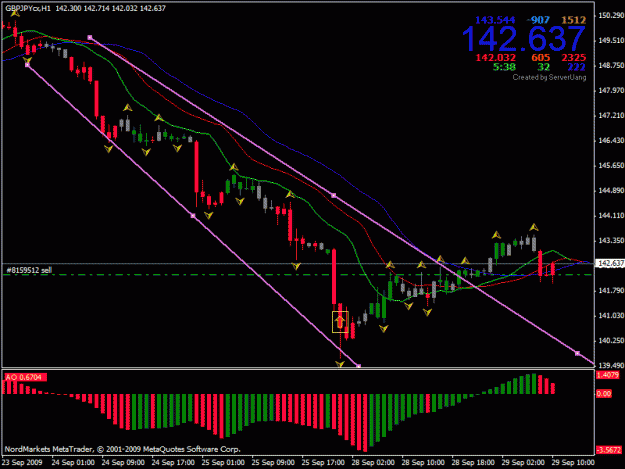The height and width of the screenshot is (469, 625).
Task: Click the green 32 value
Action: tap(543, 67)
